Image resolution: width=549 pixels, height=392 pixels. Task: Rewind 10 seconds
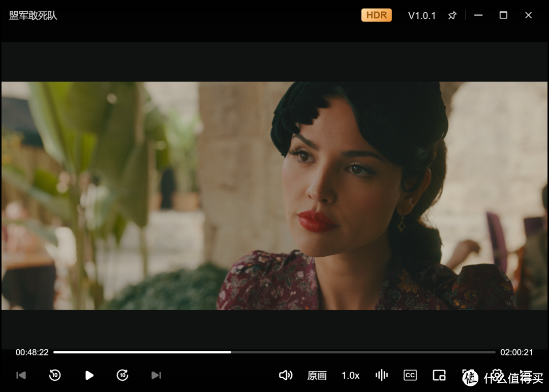click(x=54, y=375)
